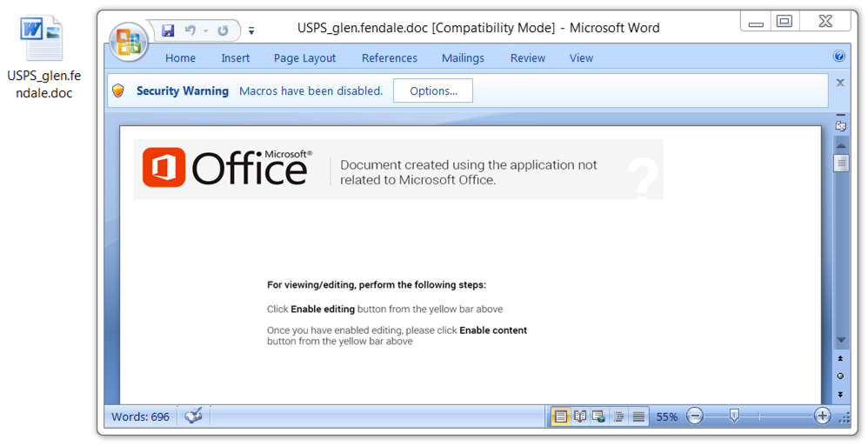Click the vertical scrollbar thumb
This screenshot has height=447, width=868.
[x=841, y=163]
